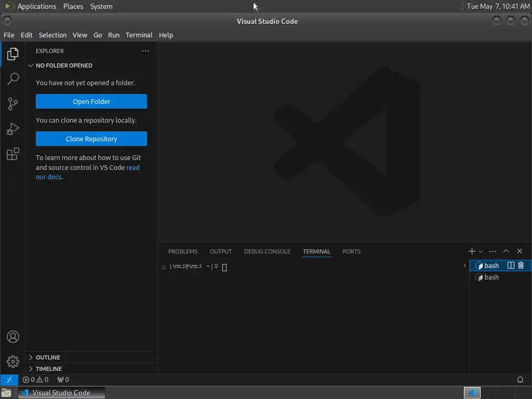The width and height of the screenshot is (532, 399).
Task: Click the Clone Repository button
Action: [91, 139]
